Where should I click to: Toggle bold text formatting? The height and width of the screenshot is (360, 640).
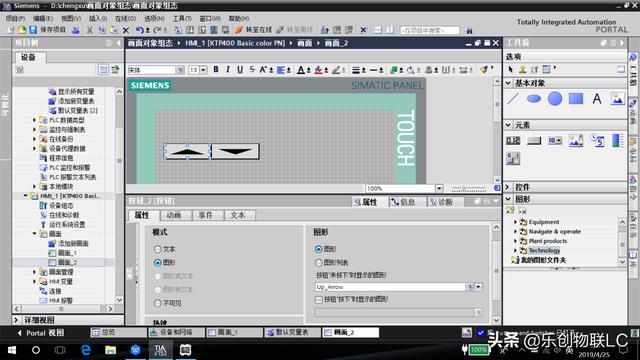(x=216, y=70)
